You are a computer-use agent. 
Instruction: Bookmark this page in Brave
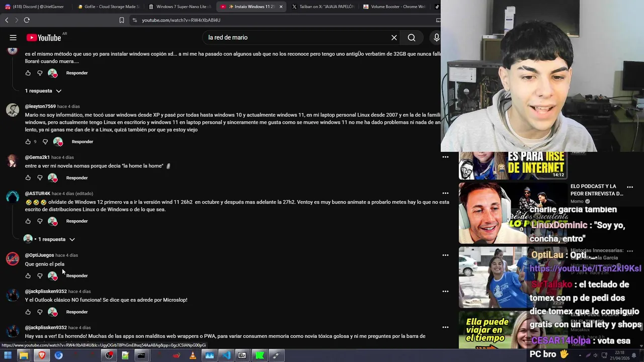[x=121, y=20]
